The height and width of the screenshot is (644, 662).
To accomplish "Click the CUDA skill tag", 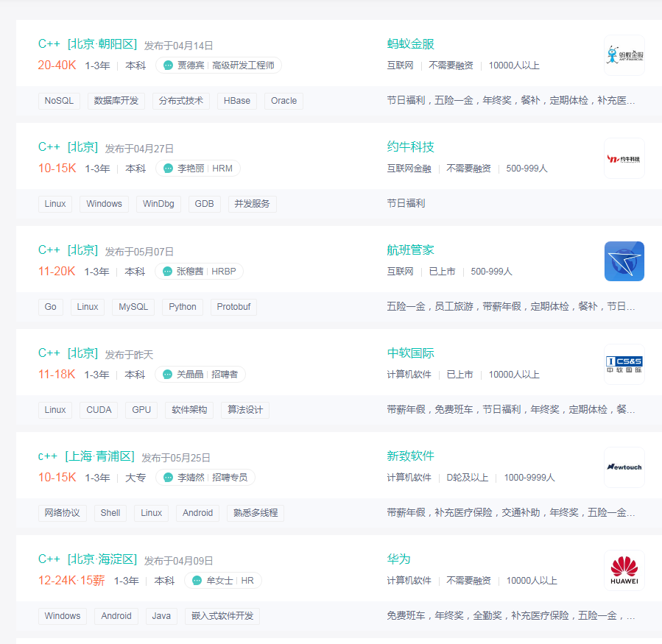I will pyautogui.click(x=99, y=410).
